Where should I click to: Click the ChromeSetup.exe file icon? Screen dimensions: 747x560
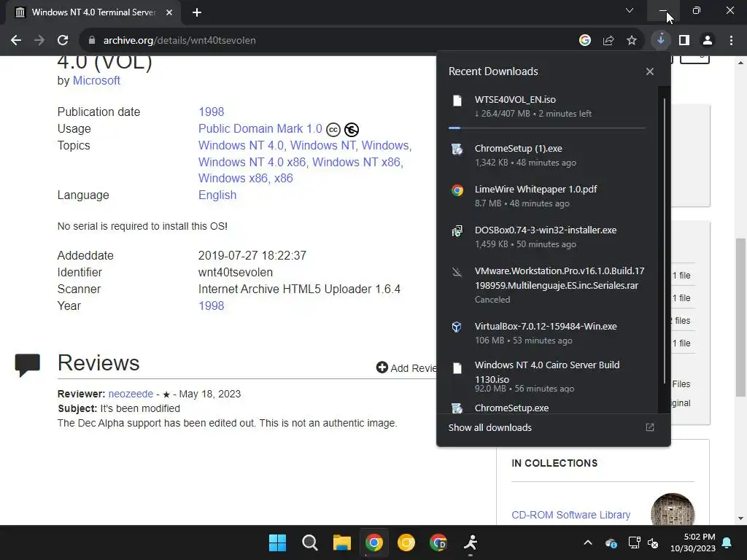(457, 408)
